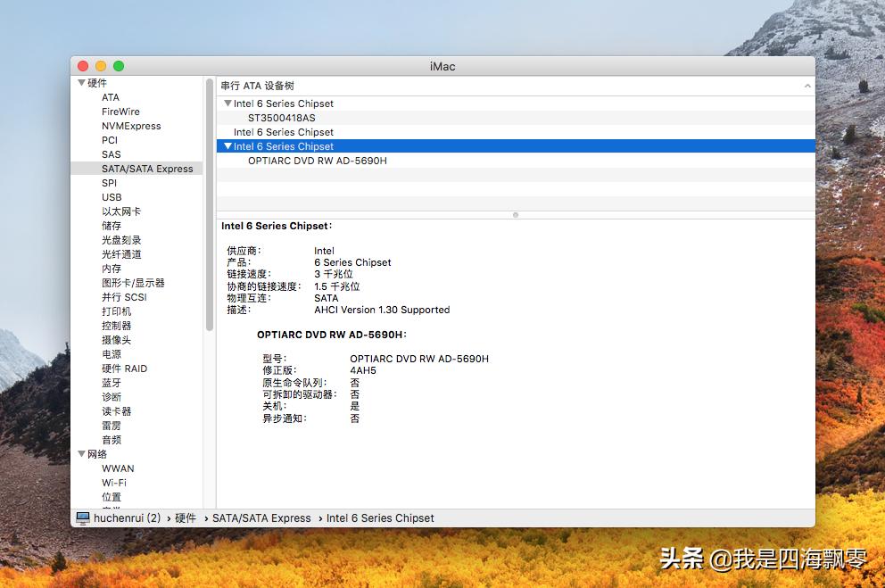Open the 内存 section
The width and height of the screenshot is (885, 588).
click(x=112, y=269)
